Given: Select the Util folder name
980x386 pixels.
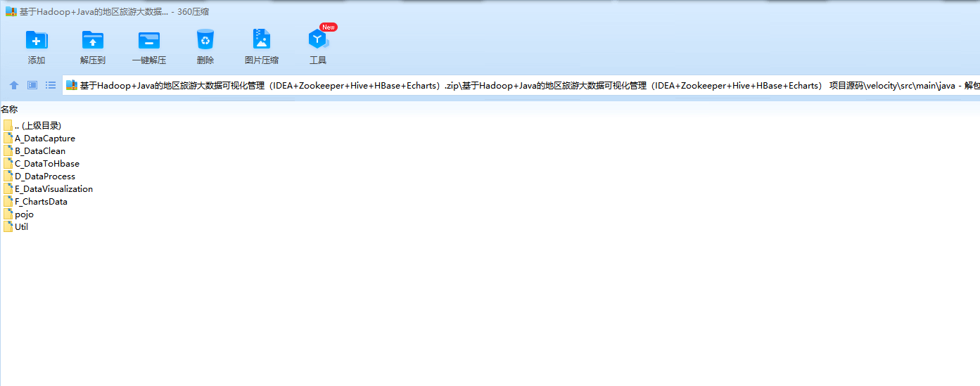Looking at the screenshot, I should pos(21,227).
